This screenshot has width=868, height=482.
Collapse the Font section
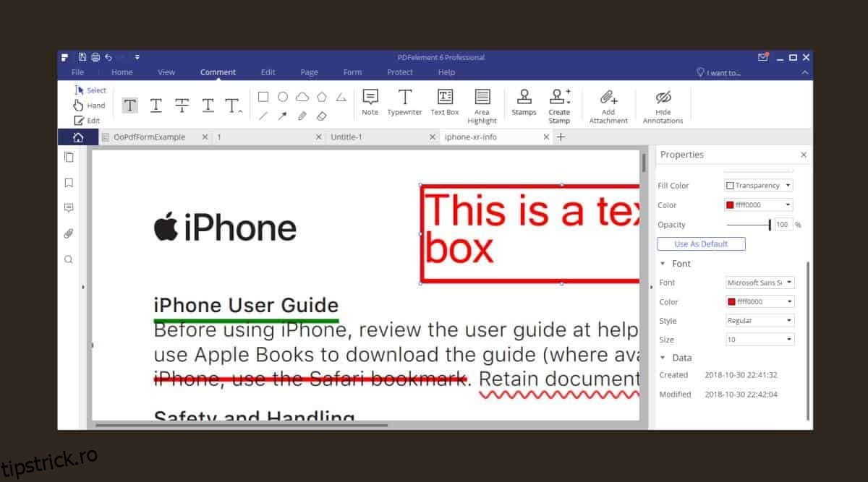coord(663,264)
